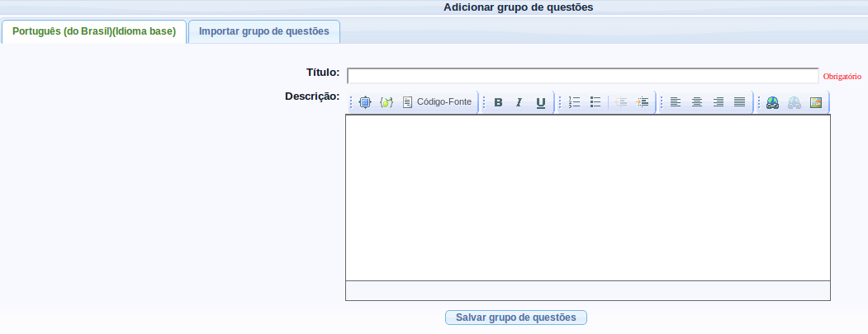868x334 pixels.
Task: Insert a numbered list
Action: pyautogui.click(x=575, y=102)
